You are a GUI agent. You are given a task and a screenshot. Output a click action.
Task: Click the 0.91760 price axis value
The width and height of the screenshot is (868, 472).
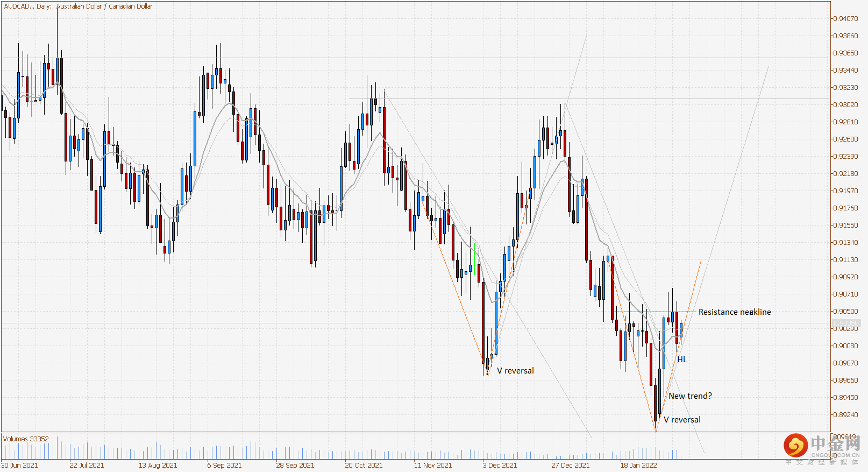point(845,208)
